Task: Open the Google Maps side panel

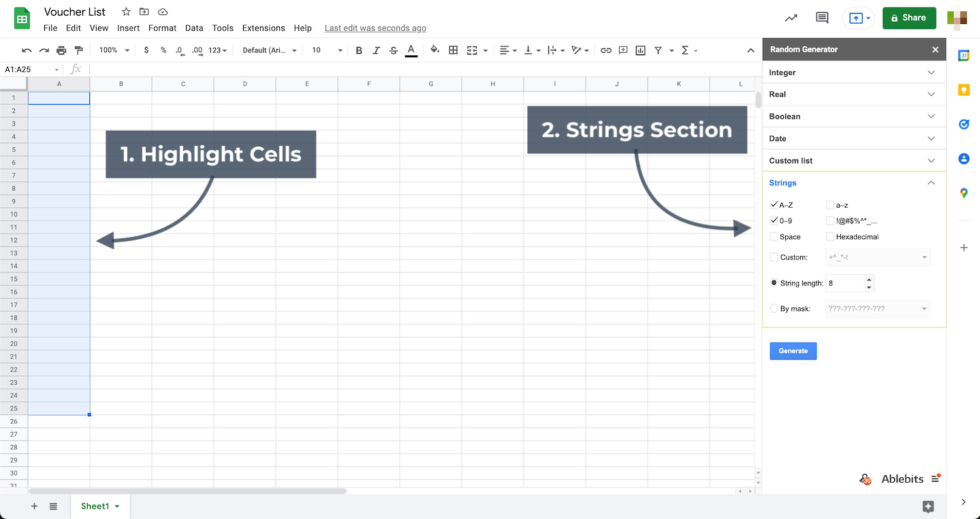Action: (964, 193)
